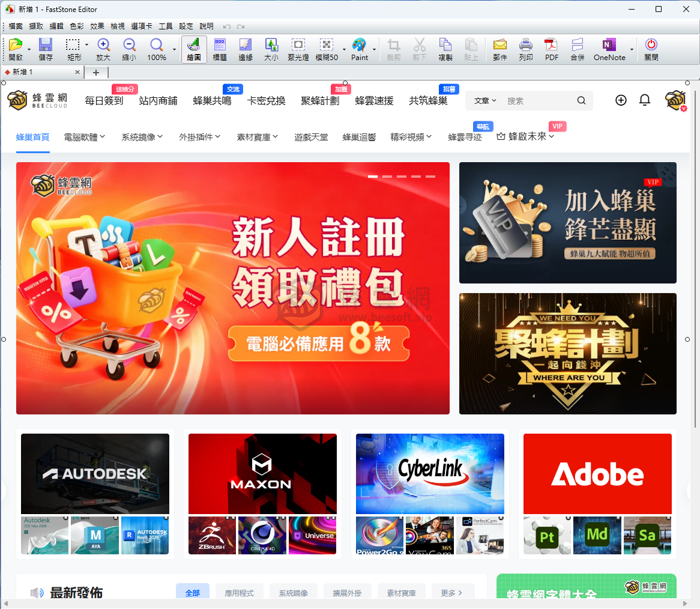Open the 編輯 menu
Screen dimensions: 700x609
pyautogui.click(x=56, y=26)
